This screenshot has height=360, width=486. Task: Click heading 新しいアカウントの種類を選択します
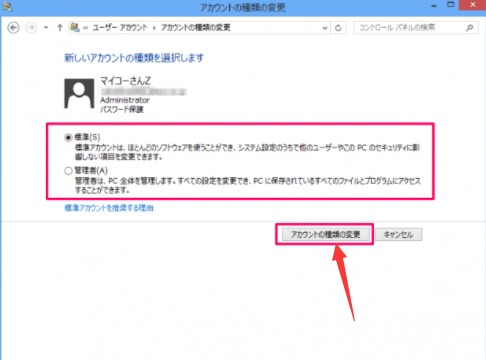pos(134,58)
